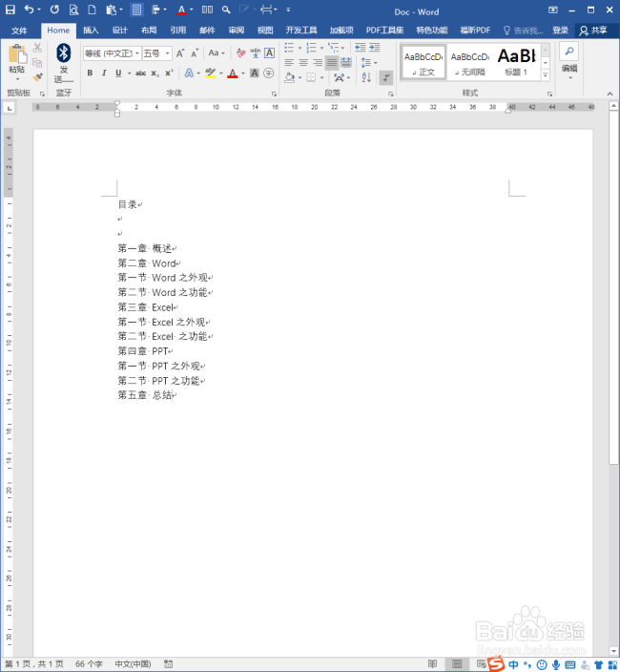Click the Bluetooth send button
This screenshot has height=672, width=620.
click(x=63, y=63)
